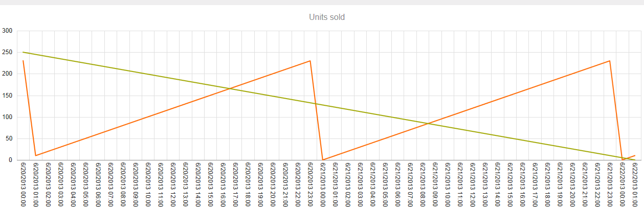Click the "Units sold" chart title
Image resolution: width=644 pixels, height=210 pixels.
coord(327,17)
